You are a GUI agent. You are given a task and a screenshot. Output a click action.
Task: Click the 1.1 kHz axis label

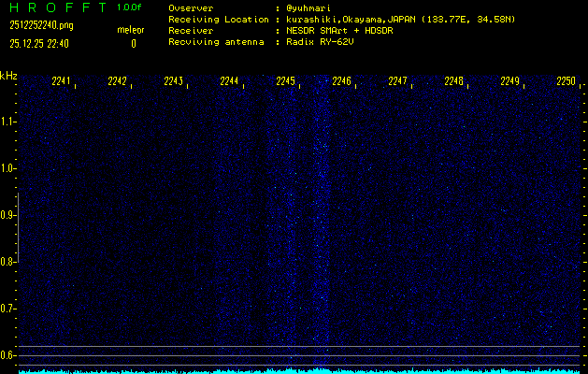click(x=7, y=122)
